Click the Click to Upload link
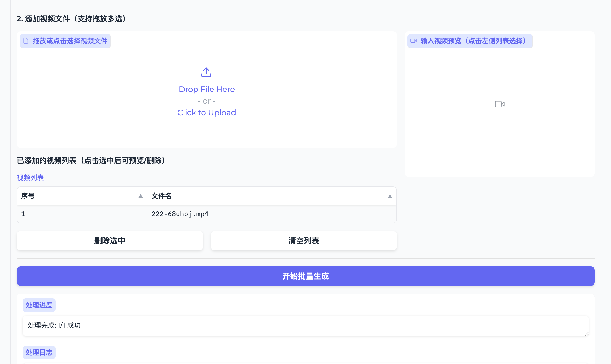Viewport: 611px width, 364px height. pos(206,113)
